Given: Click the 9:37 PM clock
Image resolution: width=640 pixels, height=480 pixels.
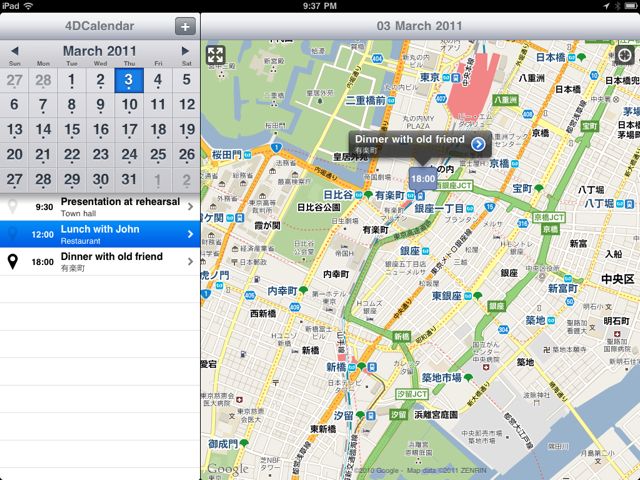Looking at the screenshot, I should (x=320, y=6).
